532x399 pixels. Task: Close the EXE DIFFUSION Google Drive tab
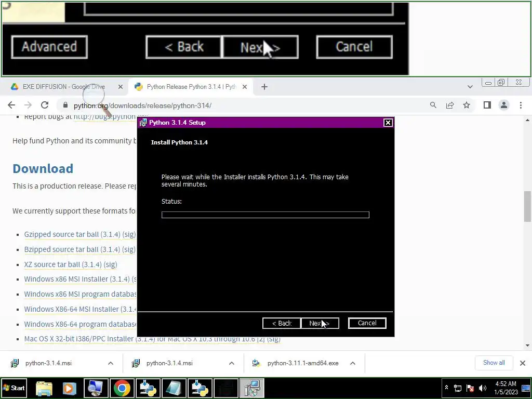coord(120,87)
